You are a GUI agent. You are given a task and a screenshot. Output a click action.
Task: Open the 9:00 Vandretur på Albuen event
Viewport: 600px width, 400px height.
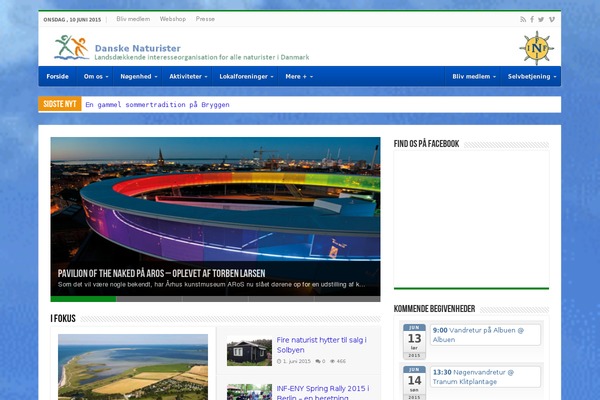(x=485, y=335)
